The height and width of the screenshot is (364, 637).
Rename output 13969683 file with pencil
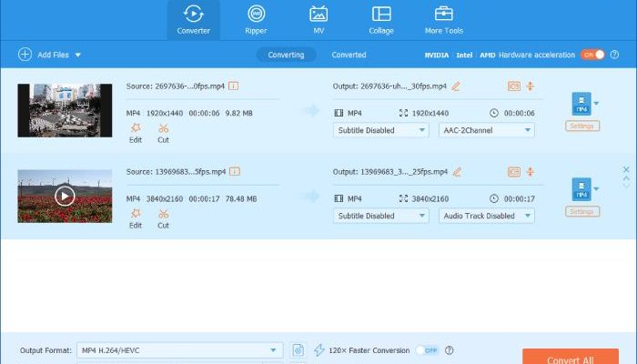point(457,172)
